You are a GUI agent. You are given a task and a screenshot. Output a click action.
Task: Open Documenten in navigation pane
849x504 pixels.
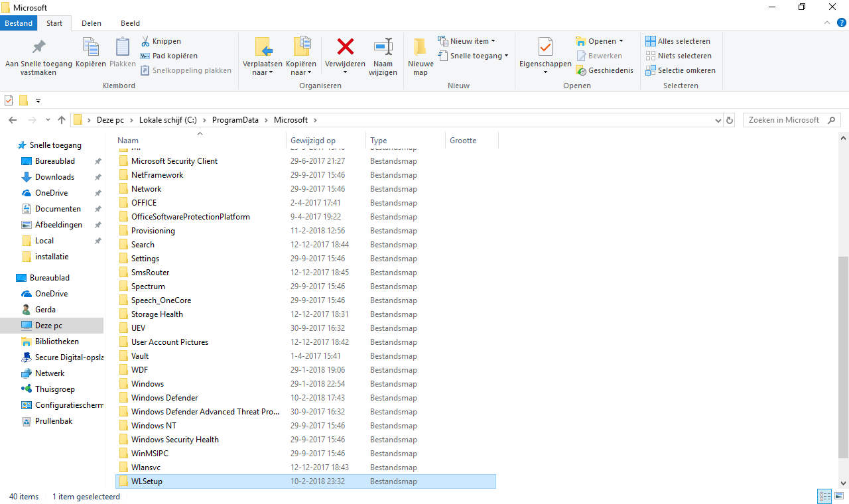tap(58, 209)
